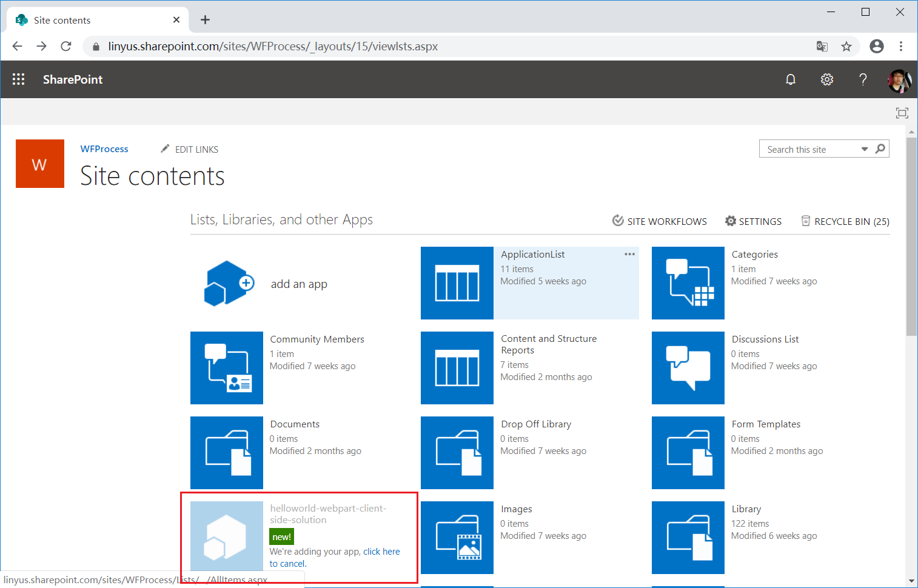Screen dimensions: 918x588
Task: Toggle focus on content icon
Action: tap(902, 113)
